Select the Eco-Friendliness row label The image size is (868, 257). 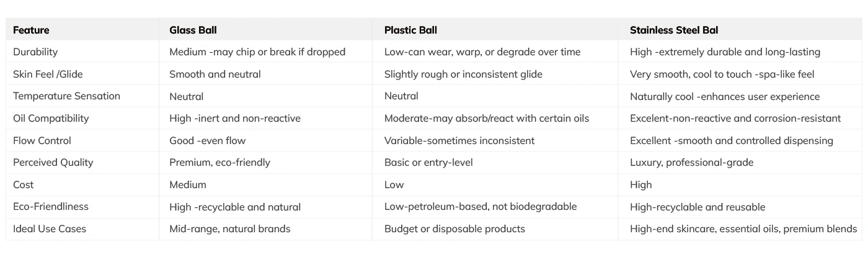tap(51, 207)
